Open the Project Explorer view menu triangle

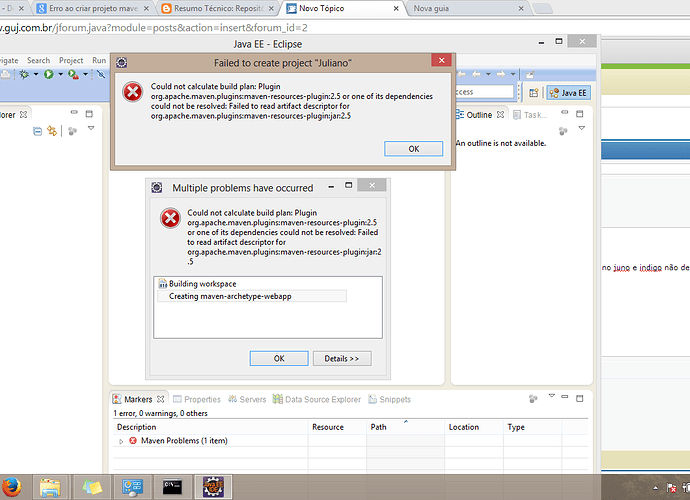[91, 128]
